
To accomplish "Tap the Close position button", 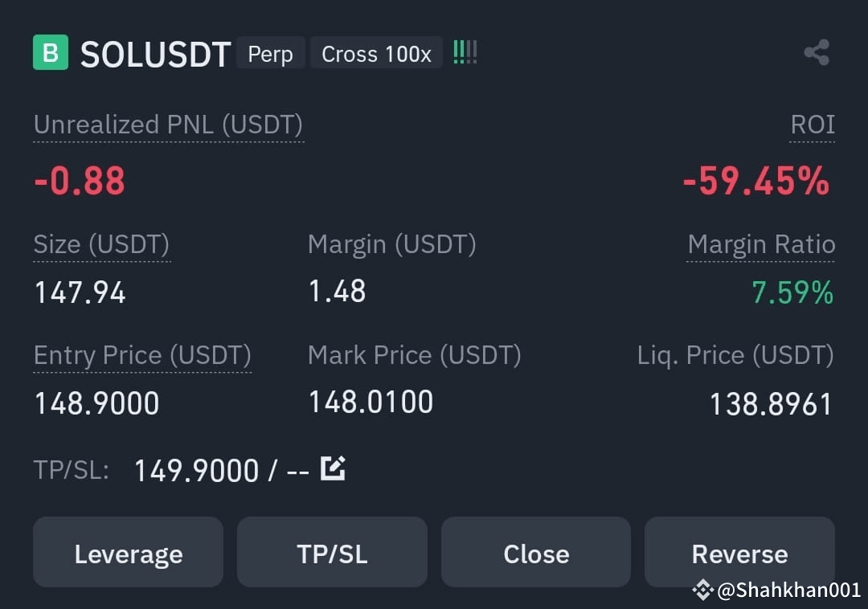I will [x=536, y=552].
